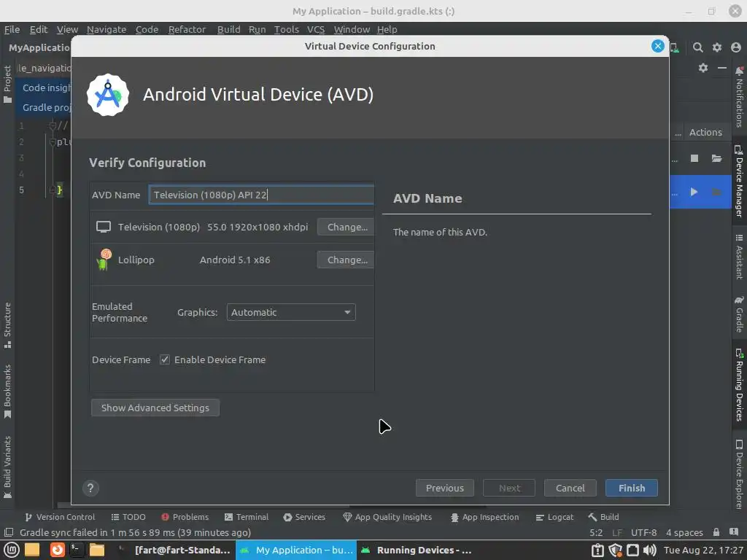Open the Terminal tool window
The image size is (747, 560).
click(247, 517)
